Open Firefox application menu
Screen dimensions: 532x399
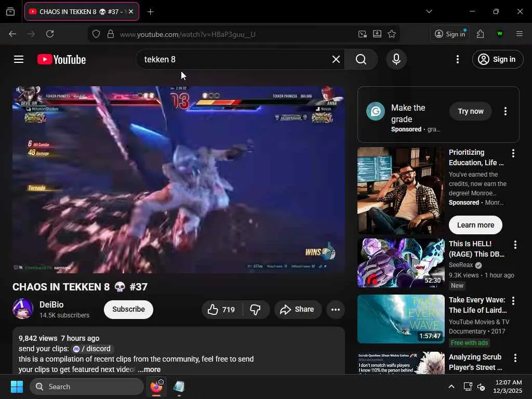[519, 34]
